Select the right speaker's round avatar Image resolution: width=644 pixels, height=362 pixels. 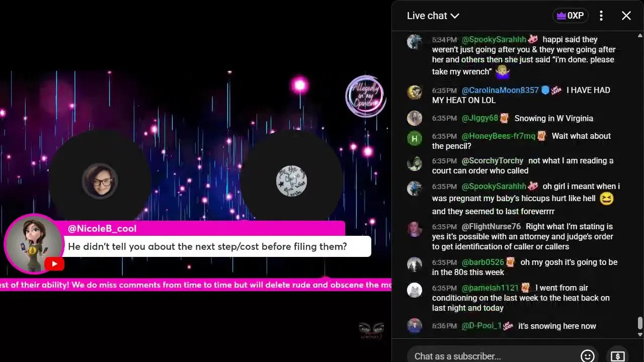click(x=292, y=181)
